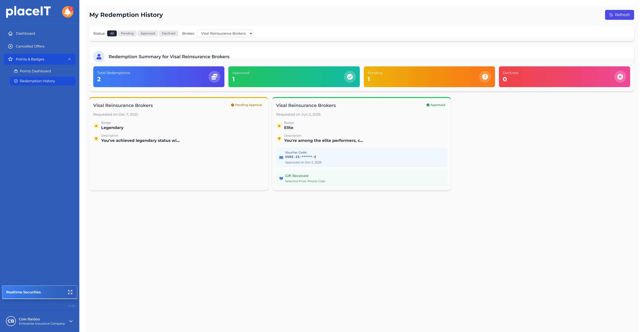Click the notification bell icon

pyautogui.click(x=67, y=12)
